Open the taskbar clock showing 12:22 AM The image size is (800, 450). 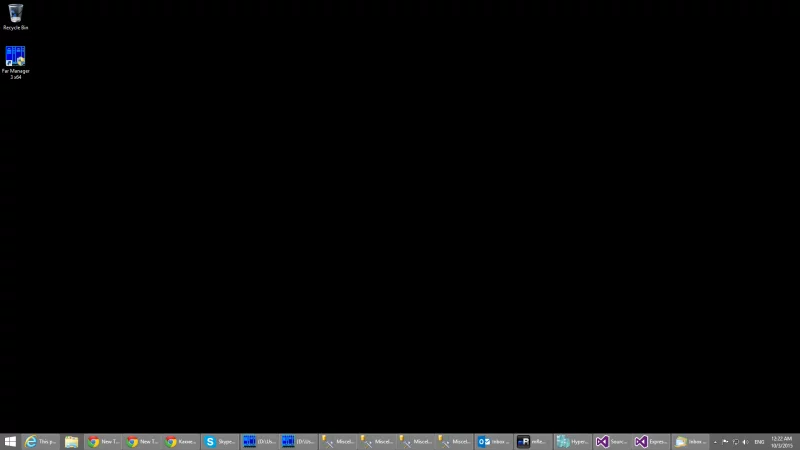click(782, 442)
